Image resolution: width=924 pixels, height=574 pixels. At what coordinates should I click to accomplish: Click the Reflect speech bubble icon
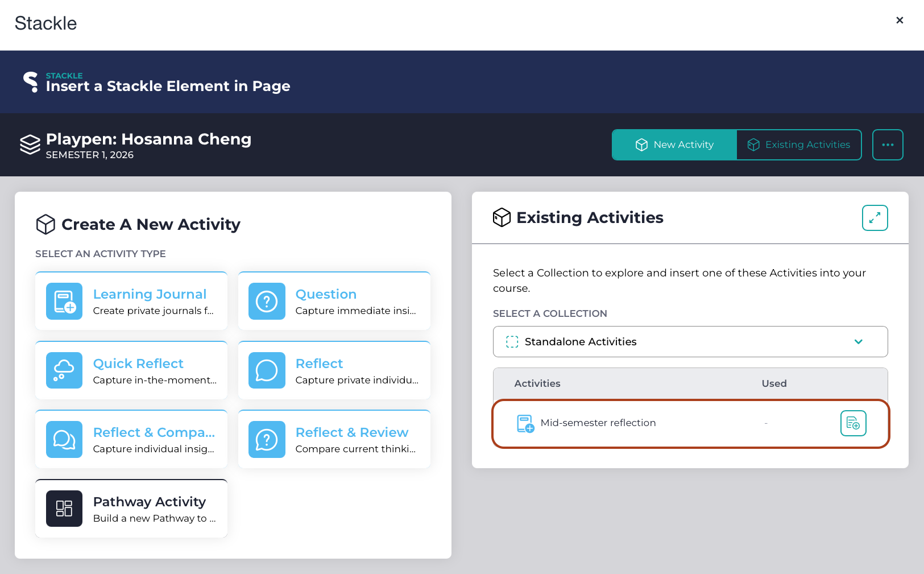pos(267,370)
